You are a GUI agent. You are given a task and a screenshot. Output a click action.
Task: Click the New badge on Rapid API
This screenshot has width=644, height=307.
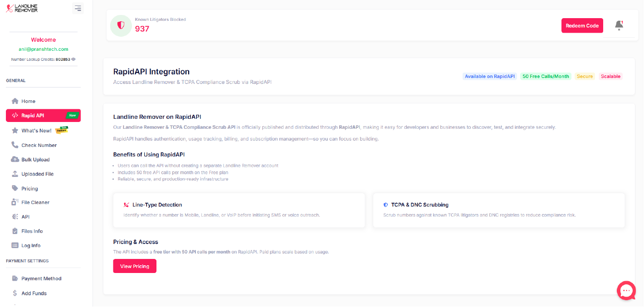point(72,116)
